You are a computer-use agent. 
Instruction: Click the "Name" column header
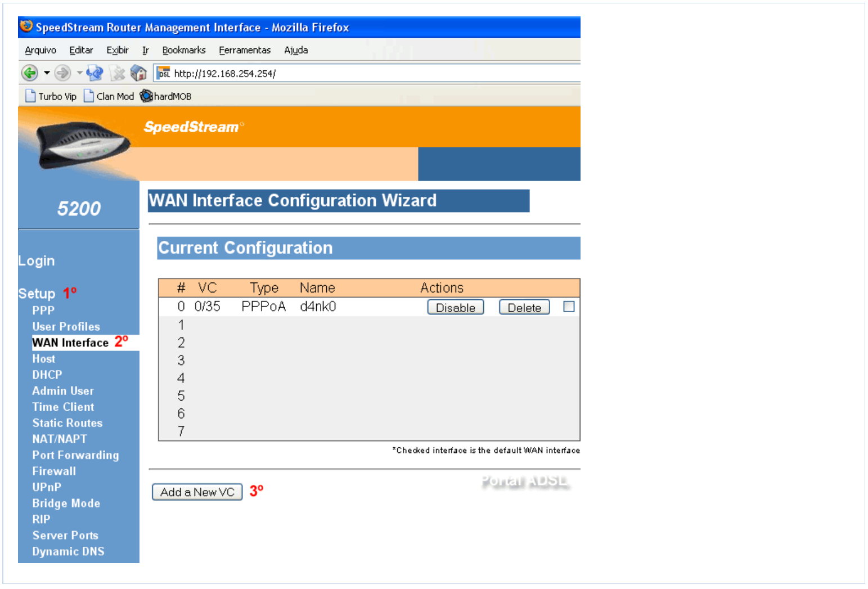[x=317, y=288]
